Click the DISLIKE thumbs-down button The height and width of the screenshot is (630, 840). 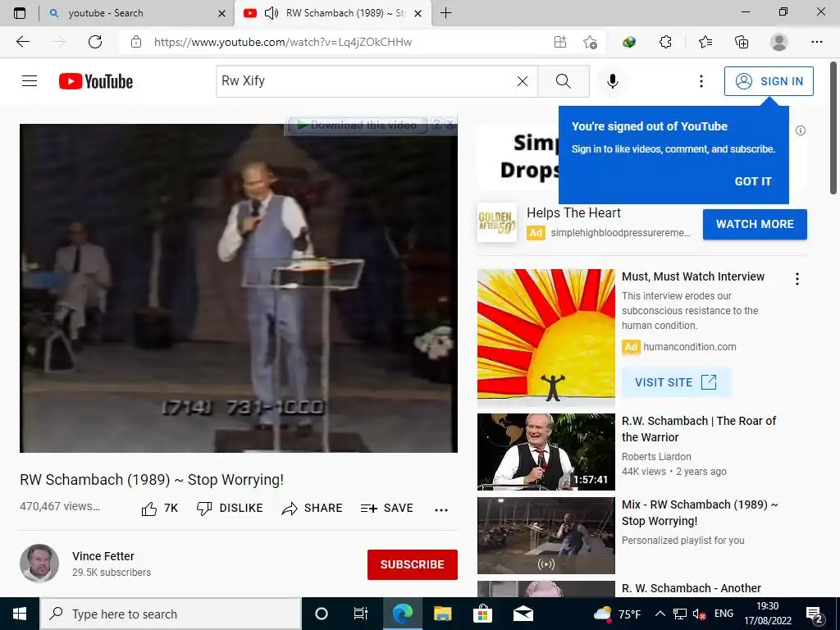point(230,509)
